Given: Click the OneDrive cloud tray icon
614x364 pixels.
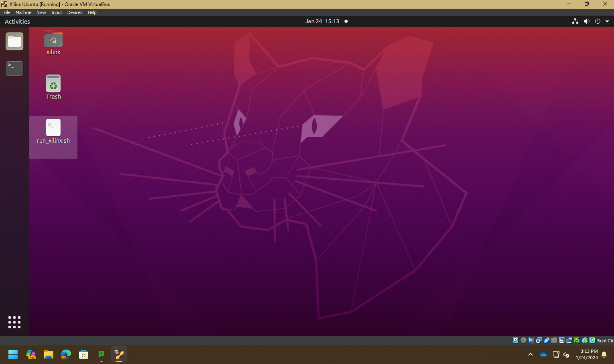Looking at the screenshot, I should 543,354.
